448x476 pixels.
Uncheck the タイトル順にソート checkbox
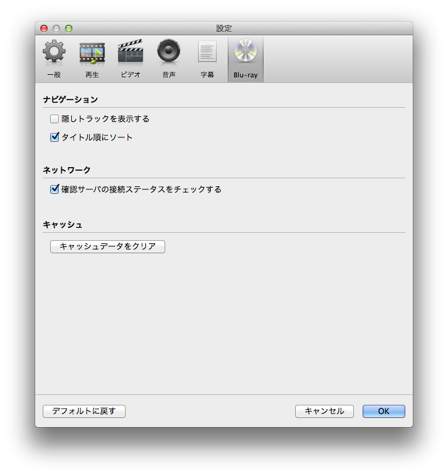click(x=54, y=137)
